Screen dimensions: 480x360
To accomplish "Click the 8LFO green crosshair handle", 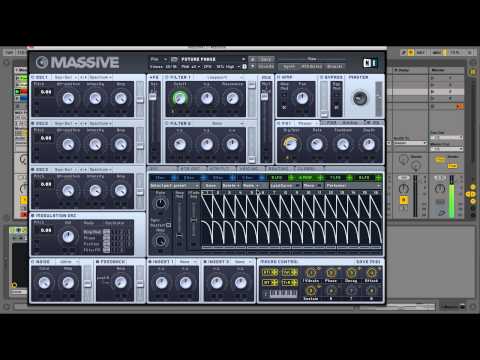I will pos(378,178).
